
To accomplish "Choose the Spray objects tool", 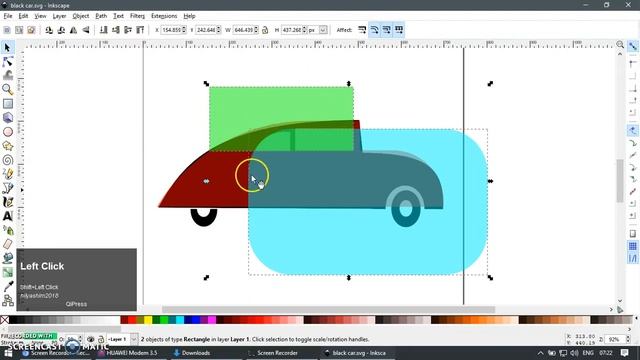I will click(x=7, y=230).
